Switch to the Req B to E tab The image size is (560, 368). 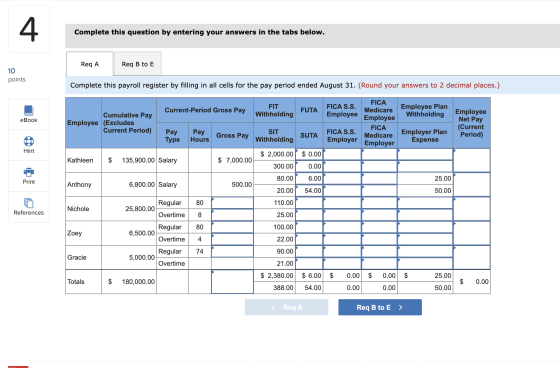138,64
